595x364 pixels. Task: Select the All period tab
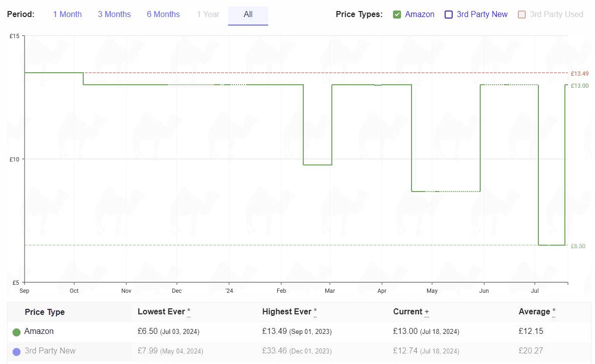pyautogui.click(x=248, y=15)
